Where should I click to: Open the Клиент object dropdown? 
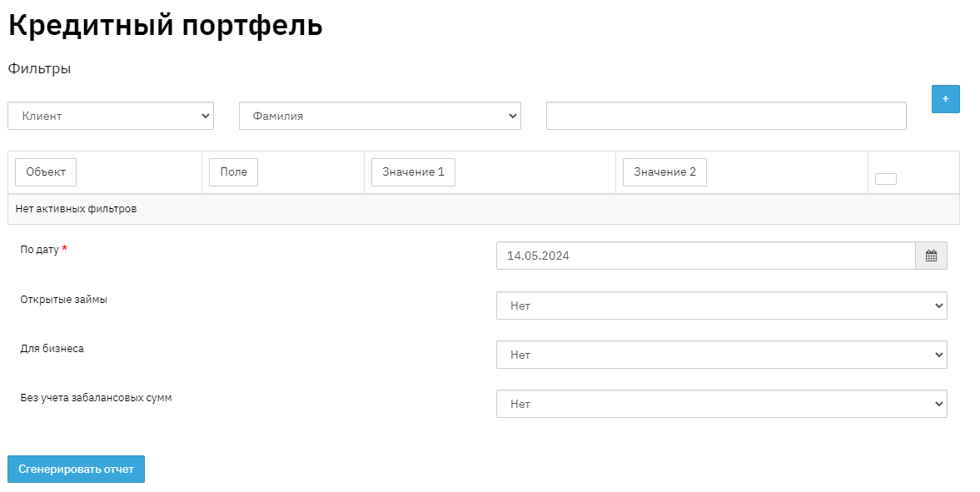(111, 117)
